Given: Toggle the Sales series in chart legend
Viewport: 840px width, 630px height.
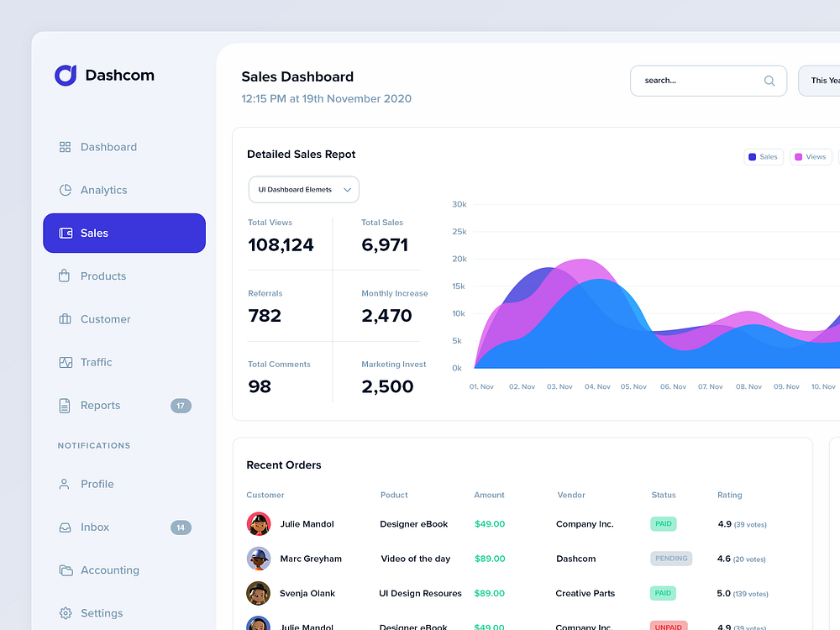Looking at the screenshot, I should (x=763, y=156).
